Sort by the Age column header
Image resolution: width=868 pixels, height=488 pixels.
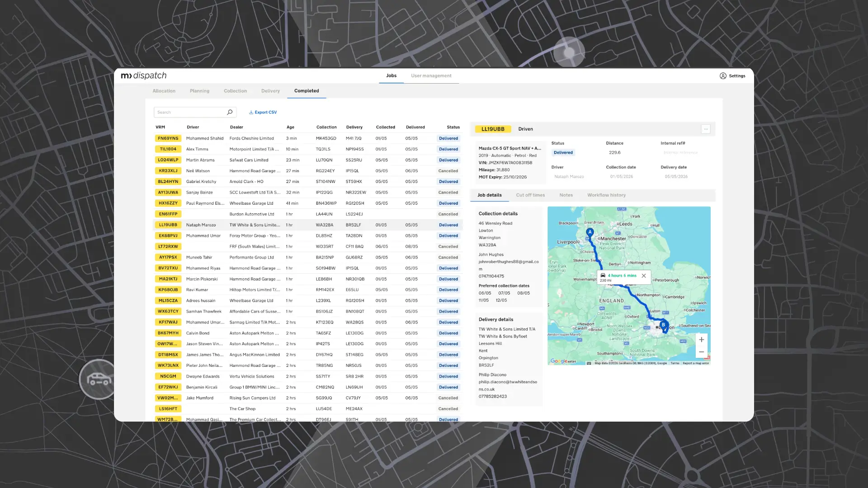[290, 127]
